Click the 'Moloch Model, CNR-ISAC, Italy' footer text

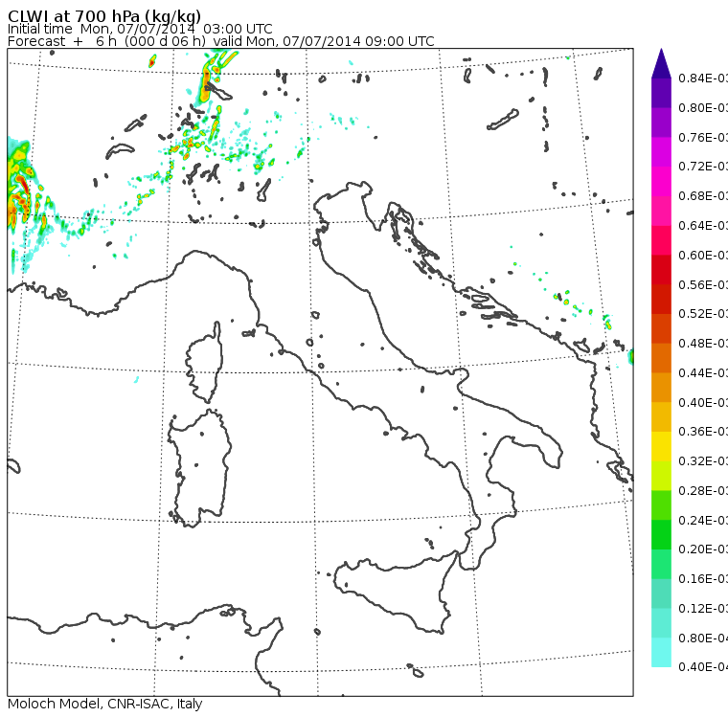(x=105, y=704)
